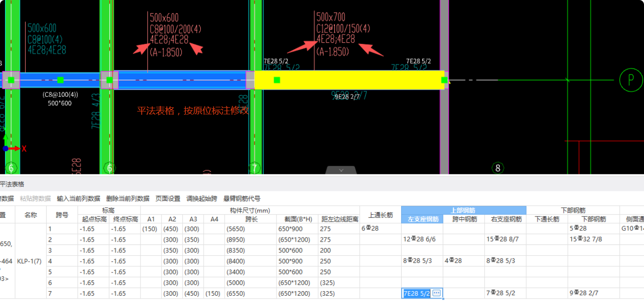Screen dimensions: 644x307
Task: Select the 7⌀28 5/2 right support cell
Action: (505, 293)
